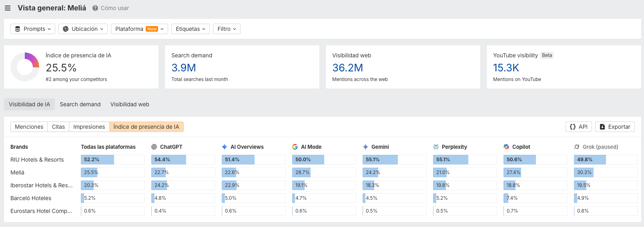644x227 pixels.
Task: Click the New badge on Plataforma
Action: (152, 29)
